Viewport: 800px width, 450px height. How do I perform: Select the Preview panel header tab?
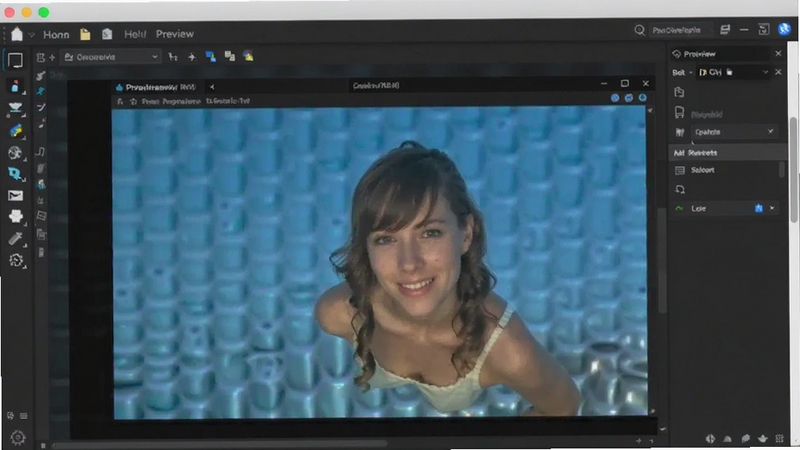720,54
